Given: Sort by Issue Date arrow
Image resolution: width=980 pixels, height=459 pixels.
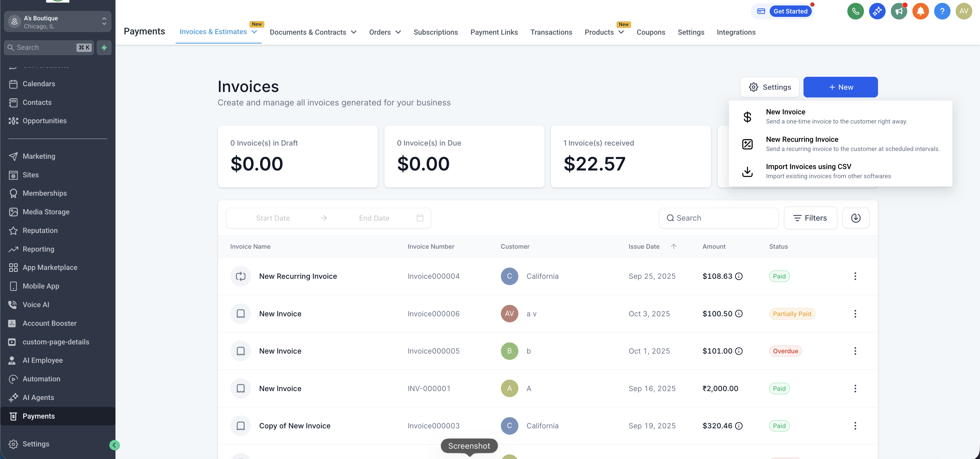Looking at the screenshot, I should coord(673,246).
